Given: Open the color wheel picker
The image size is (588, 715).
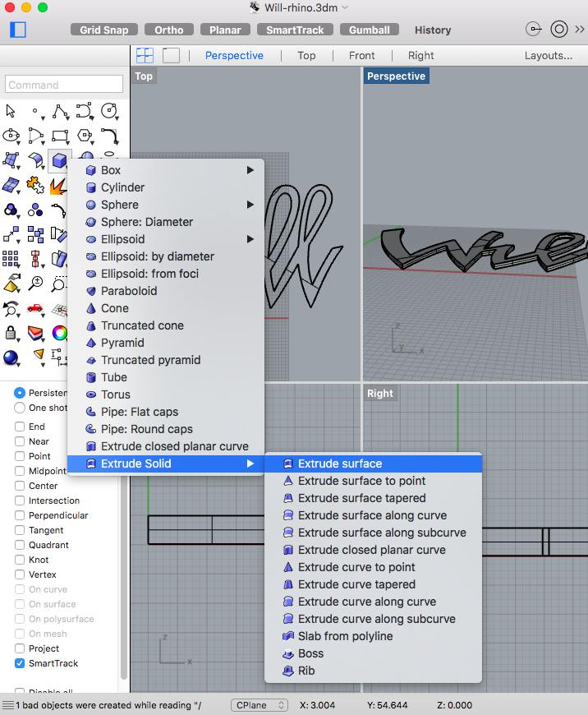Looking at the screenshot, I should (59, 334).
